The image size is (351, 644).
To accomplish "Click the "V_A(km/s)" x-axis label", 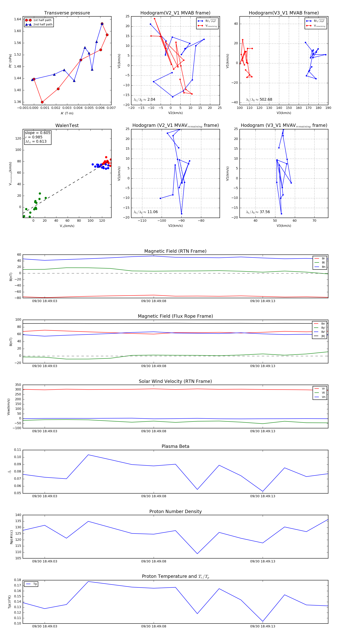I will [x=67, y=226].
